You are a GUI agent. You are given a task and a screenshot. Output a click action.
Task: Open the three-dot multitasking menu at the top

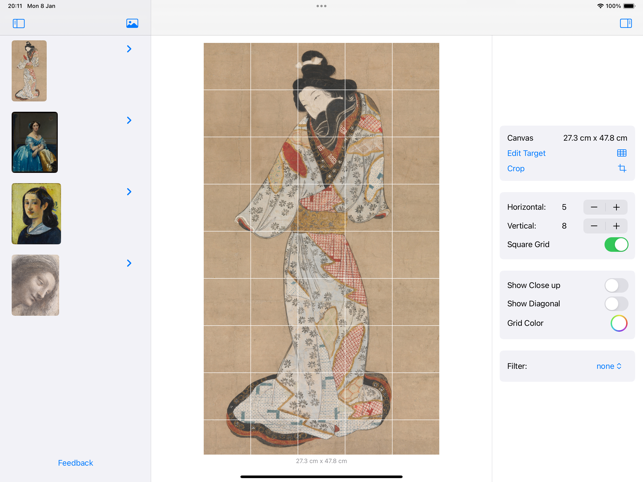(x=322, y=6)
